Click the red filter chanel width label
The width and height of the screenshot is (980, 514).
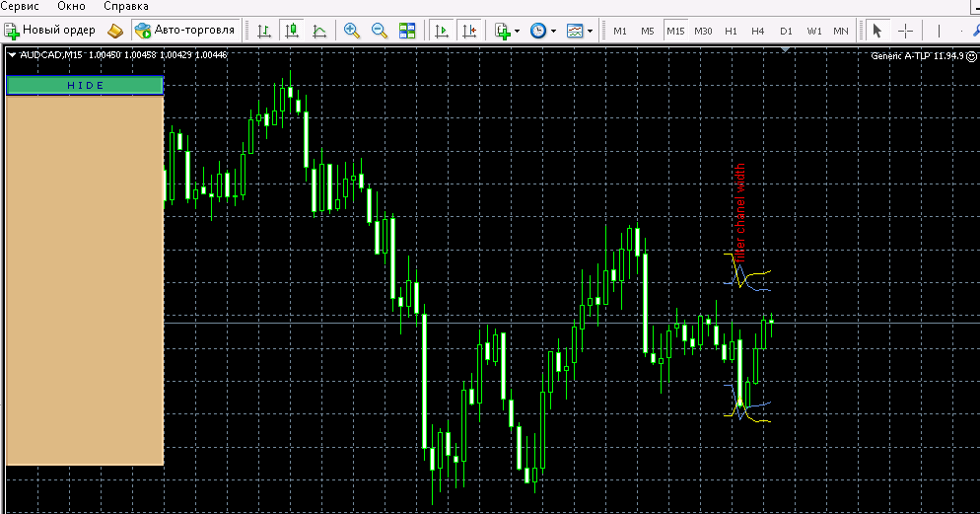(x=740, y=212)
